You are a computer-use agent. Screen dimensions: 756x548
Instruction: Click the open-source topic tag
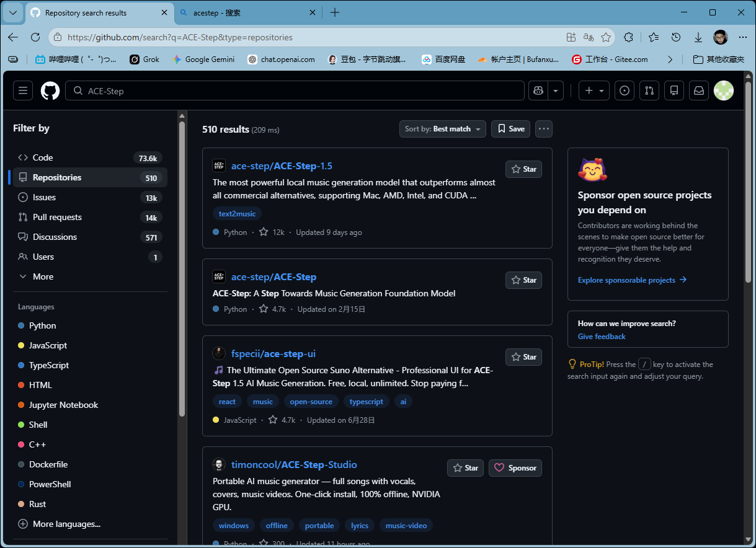tap(311, 402)
